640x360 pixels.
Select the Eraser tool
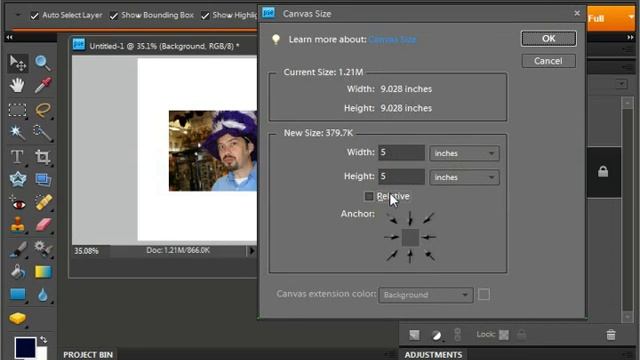tap(42, 224)
